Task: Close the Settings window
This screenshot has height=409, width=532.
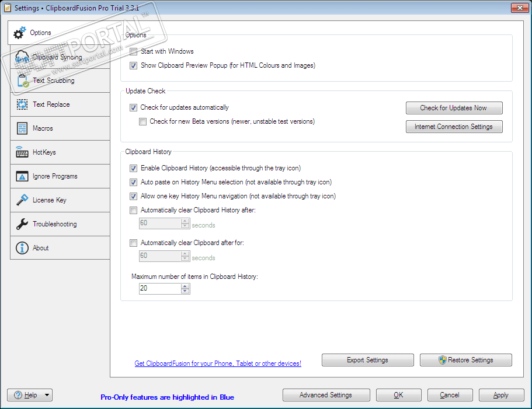Action: coord(520,8)
